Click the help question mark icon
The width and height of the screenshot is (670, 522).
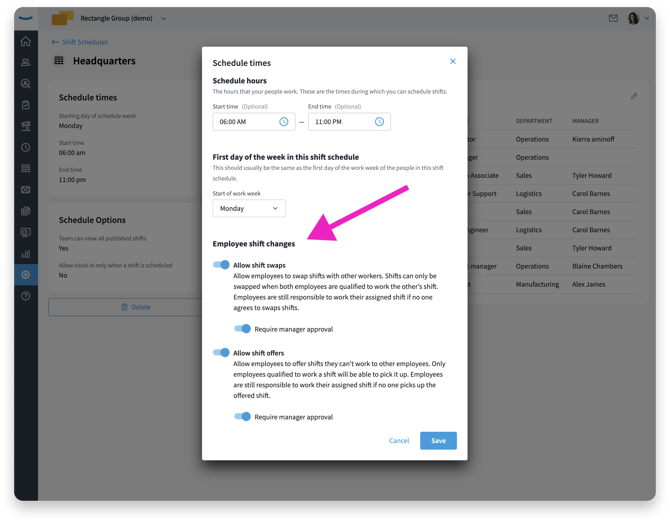tap(26, 296)
